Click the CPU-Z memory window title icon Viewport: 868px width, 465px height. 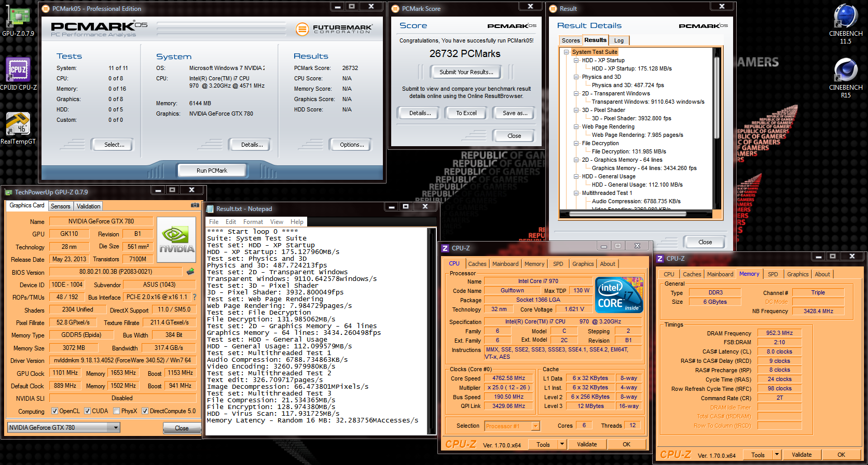click(x=660, y=258)
